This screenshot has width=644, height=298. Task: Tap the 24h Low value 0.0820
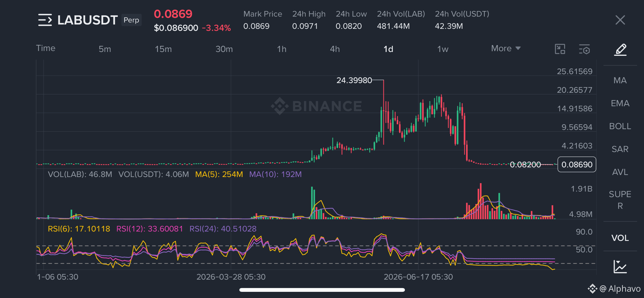pos(349,26)
